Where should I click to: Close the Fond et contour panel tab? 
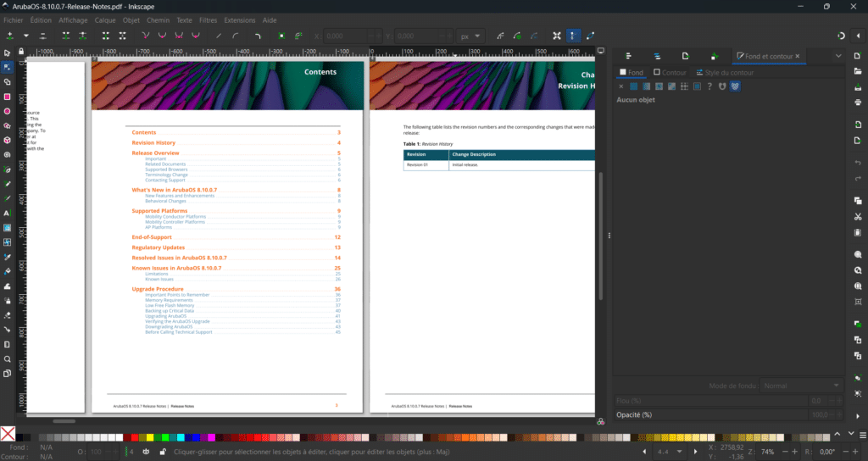(798, 56)
